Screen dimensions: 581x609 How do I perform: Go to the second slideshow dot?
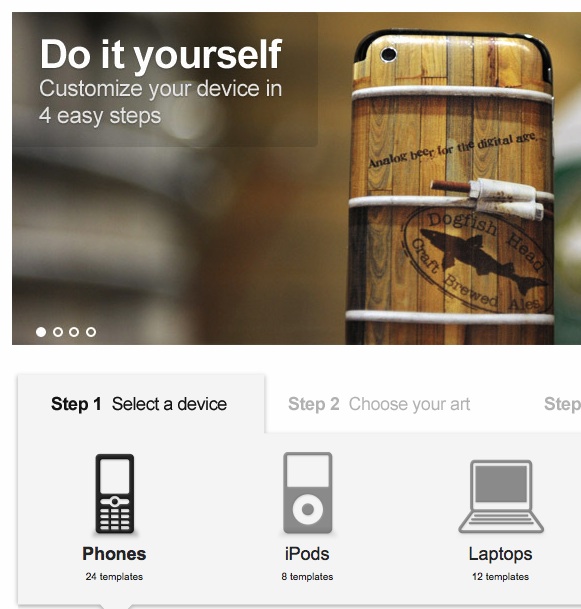(x=58, y=332)
